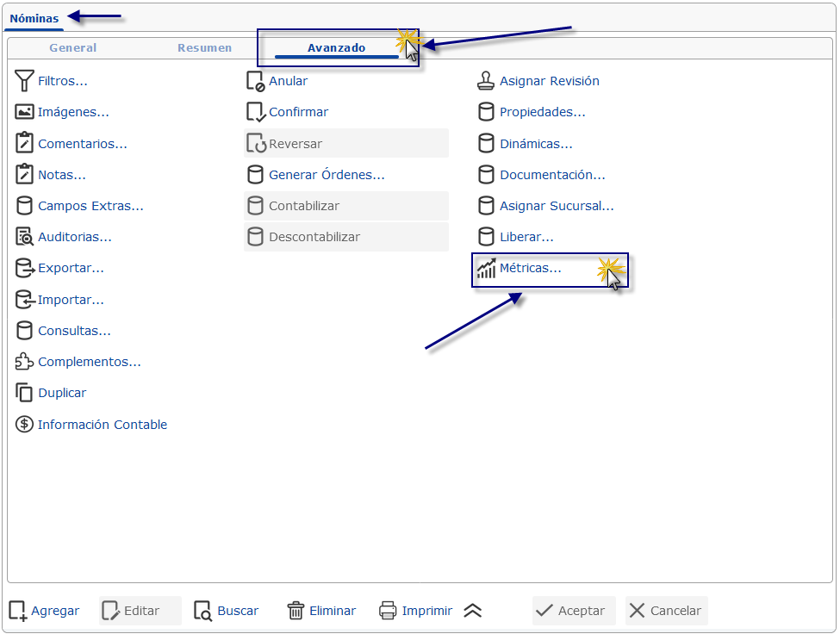Open the Imágenes option

point(73,112)
